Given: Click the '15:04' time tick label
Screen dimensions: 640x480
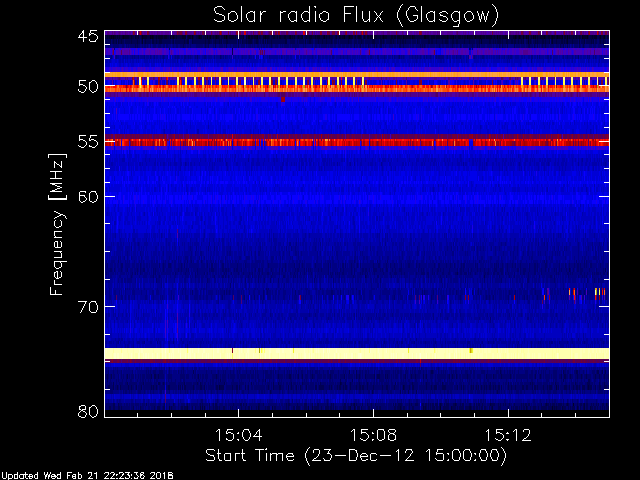Looking at the screenshot, I should point(238,435).
